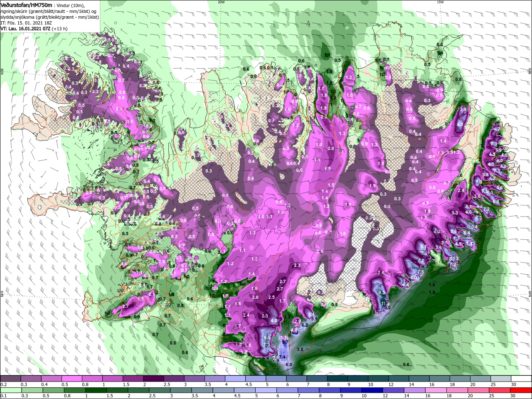Click the 0.2 label in snow legend
The width and height of the screenshot is (532, 399).
[3, 384]
